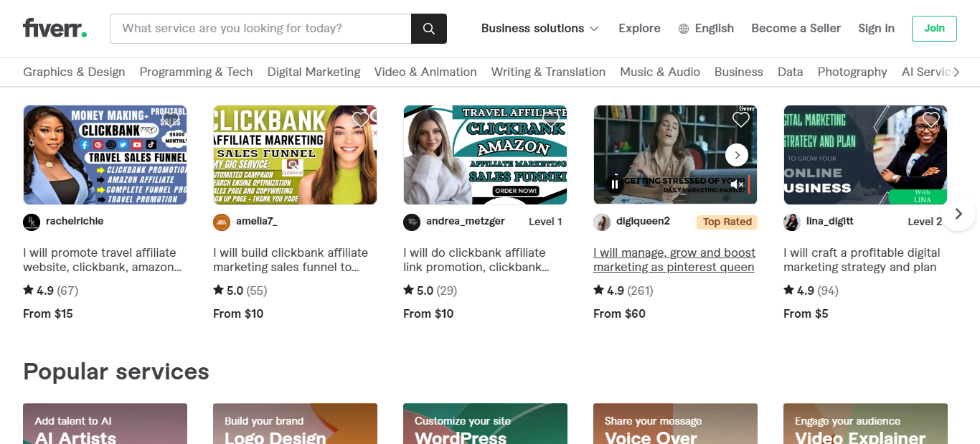Viewport: 980px width, 444px height.
Task: Toggle favorite on amelia7_'s gig
Action: 361,119
